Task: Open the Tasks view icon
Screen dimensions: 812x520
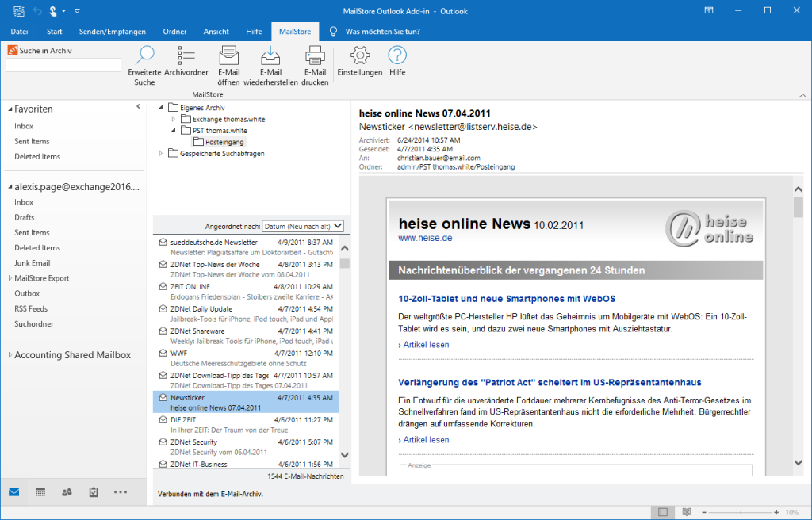Action: (94, 492)
